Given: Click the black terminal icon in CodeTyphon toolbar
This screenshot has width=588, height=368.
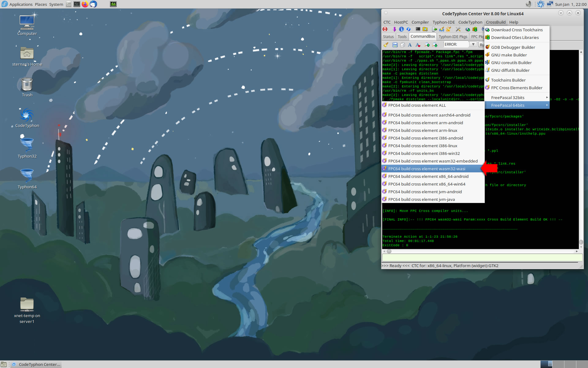Looking at the screenshot, I should click(x=418, y=29).
